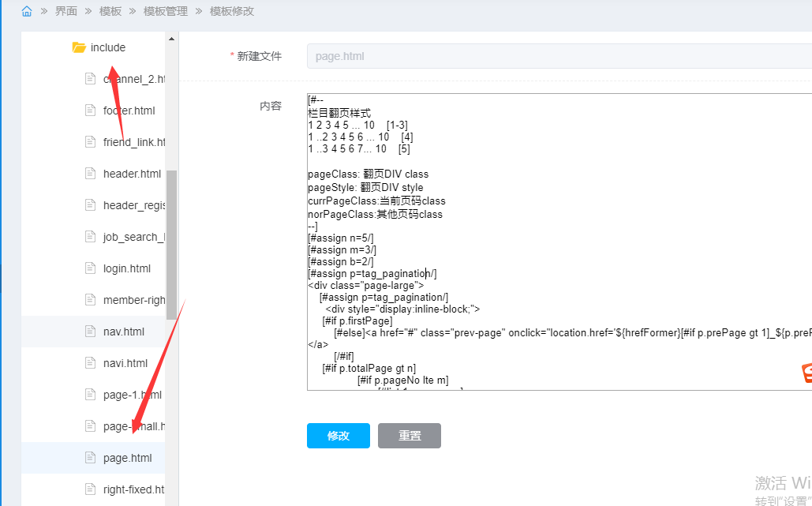Click '栏目翻页样式' comment line
812x506 pixels.
(339, 113)
